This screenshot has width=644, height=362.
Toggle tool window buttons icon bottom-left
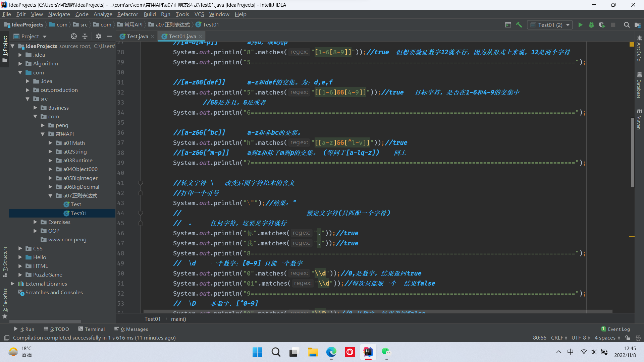pos(6,338)
